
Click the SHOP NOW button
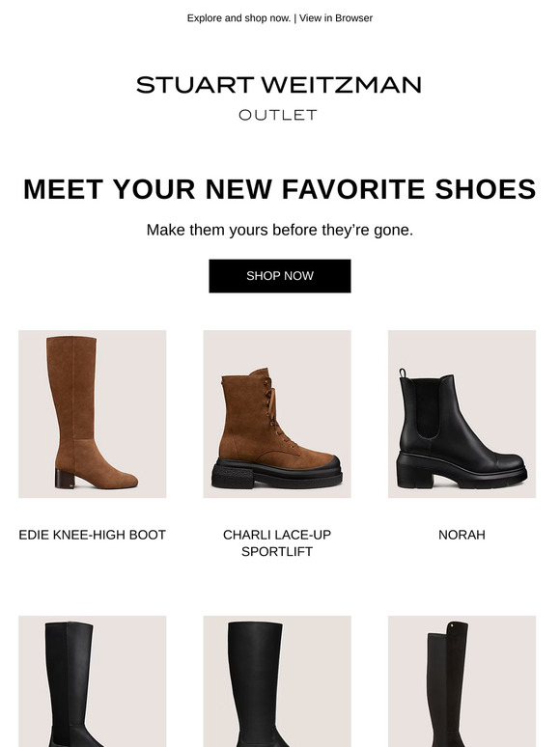pyautogui.click(x=280, y=276)
